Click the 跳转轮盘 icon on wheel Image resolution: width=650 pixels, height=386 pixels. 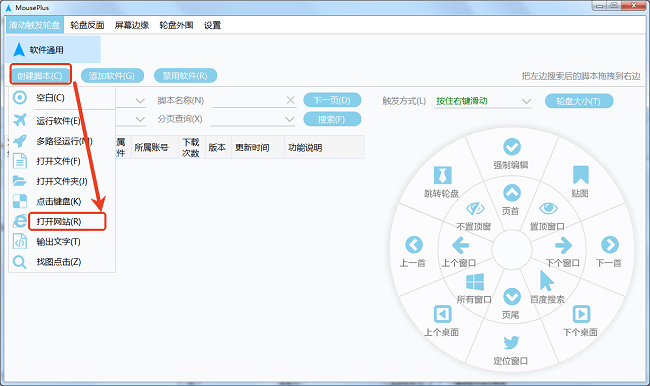click(x=442, y=175)
